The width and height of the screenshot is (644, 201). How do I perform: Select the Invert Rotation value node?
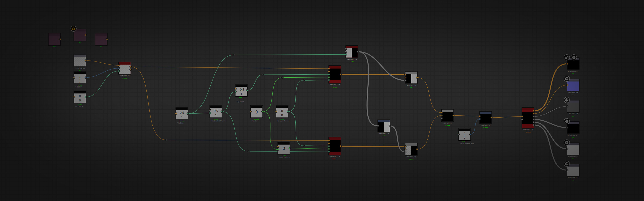pos(284,148)
